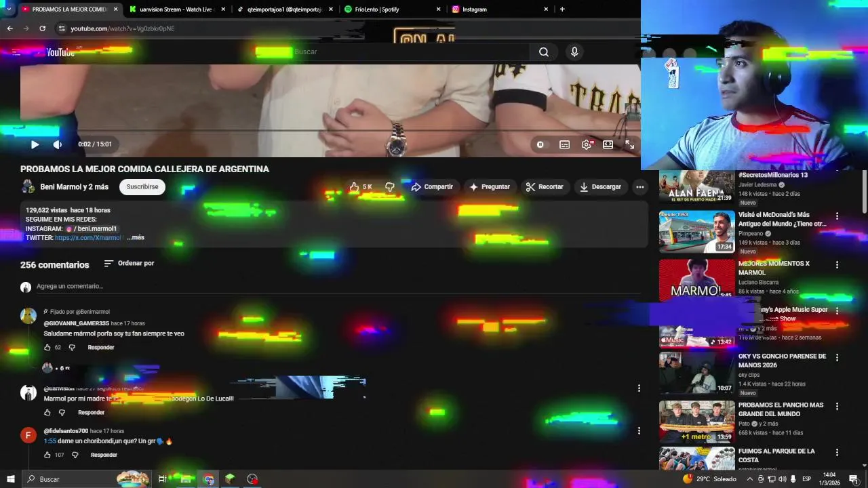Expand the browser tab search chevron
This screenshot has width=868, height=488.
point(9,9)
